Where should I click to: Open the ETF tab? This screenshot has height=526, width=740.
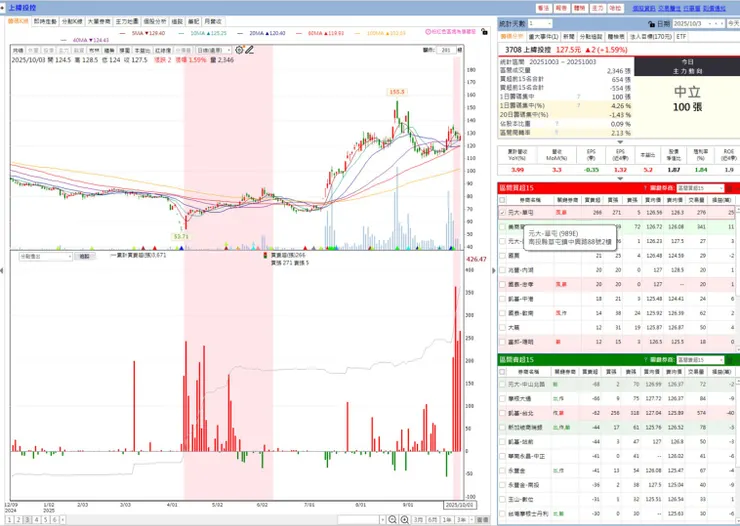point(681,36)
